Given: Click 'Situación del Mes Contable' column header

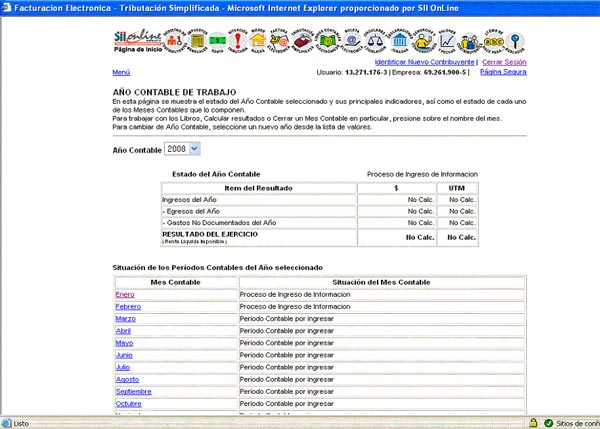Looking at the screenshot, I should coord(381,282).
